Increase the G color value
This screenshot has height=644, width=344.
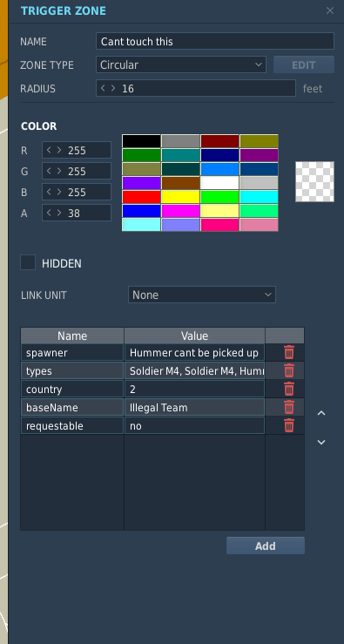click(x=59, y=171)
